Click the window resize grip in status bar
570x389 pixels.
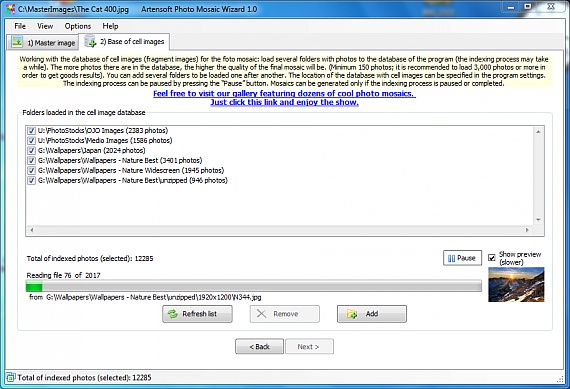pyautogui.click(x=560, y=378)
